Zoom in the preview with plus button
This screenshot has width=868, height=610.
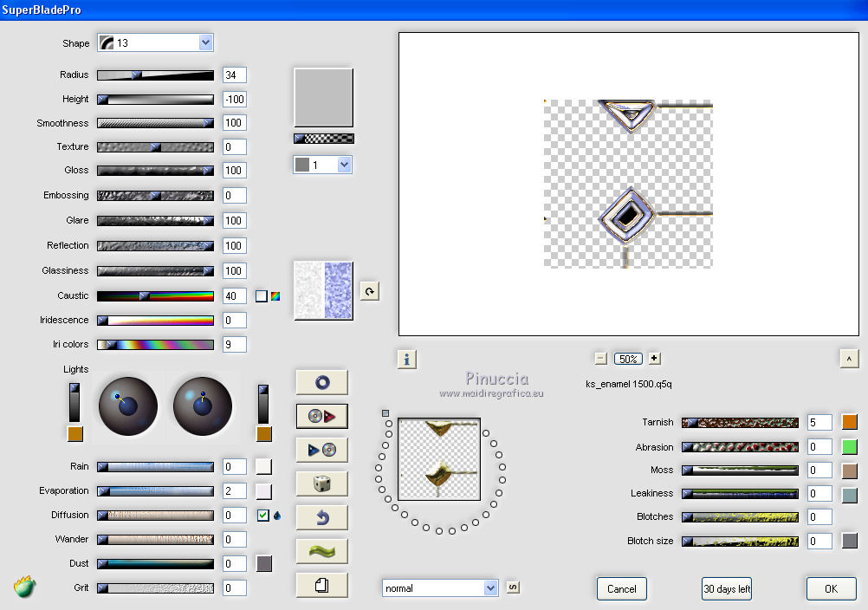(x=654, y=359)
